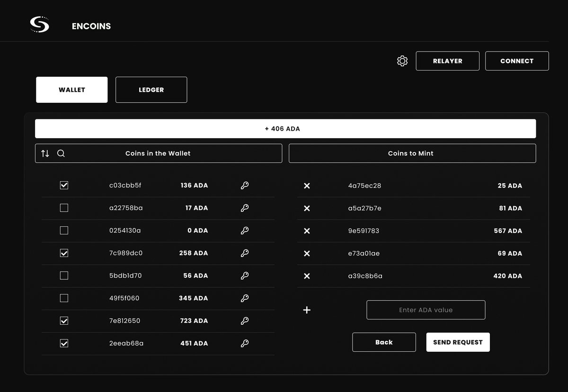
Task: Uncheck coin 7e812650 checkbox
Action: pos(64,321)
